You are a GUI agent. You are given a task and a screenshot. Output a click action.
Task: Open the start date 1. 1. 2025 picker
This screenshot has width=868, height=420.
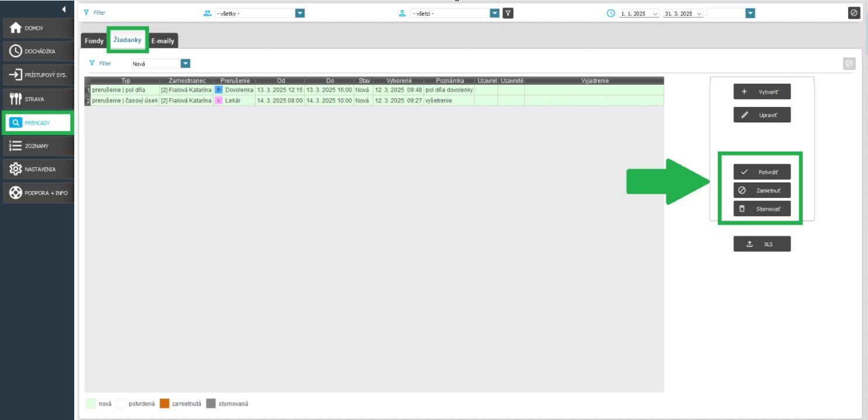(654, 13)
